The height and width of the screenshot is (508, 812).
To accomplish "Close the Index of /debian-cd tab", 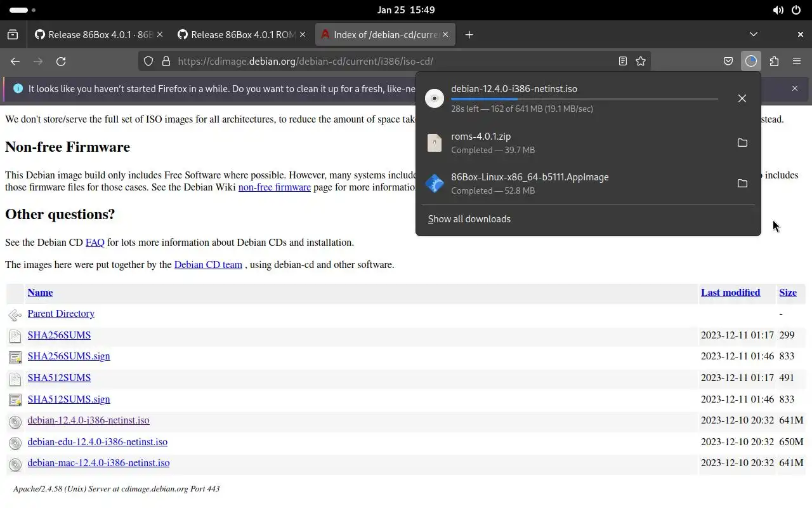I will [x=445, y=35].
